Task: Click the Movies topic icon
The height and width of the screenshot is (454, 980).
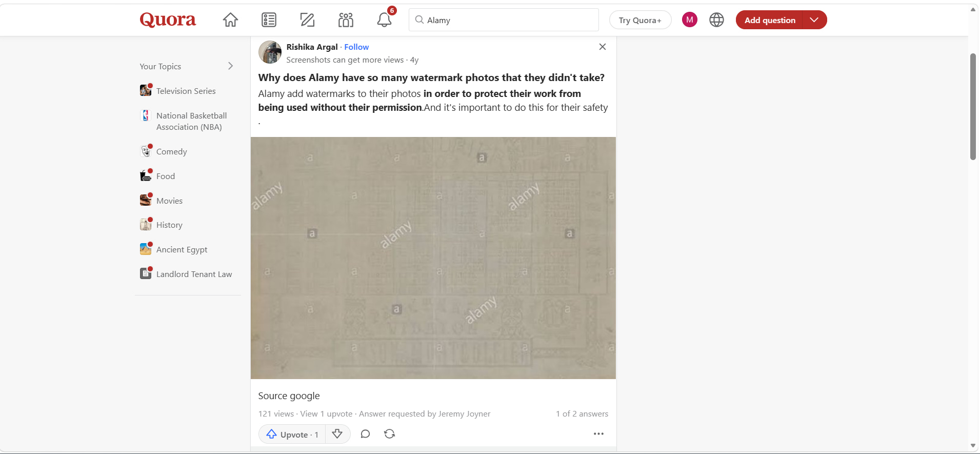Action: pos(146,200)
